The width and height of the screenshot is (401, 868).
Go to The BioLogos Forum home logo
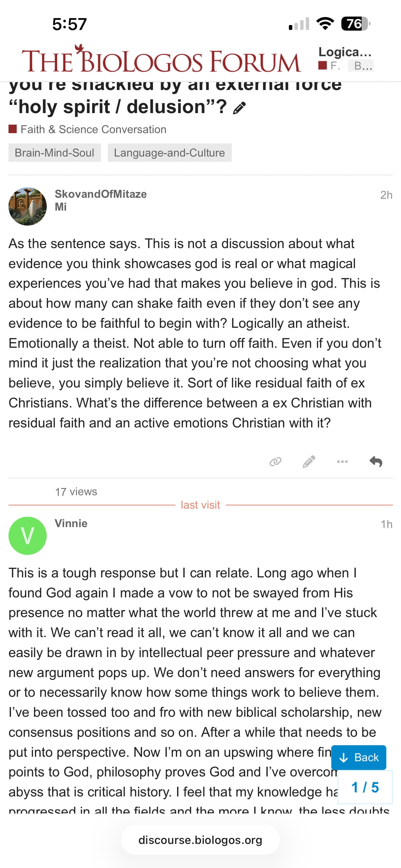pyautogui.click(x=161, y=60)
